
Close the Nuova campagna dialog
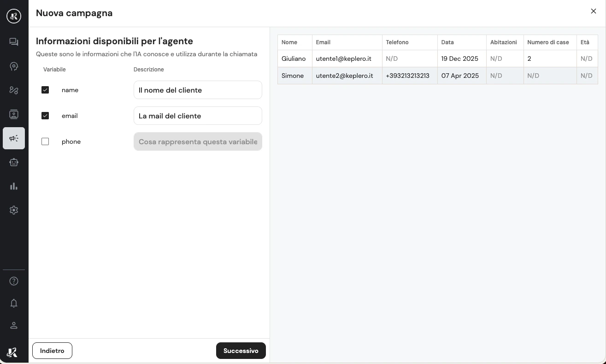(594, 11)
